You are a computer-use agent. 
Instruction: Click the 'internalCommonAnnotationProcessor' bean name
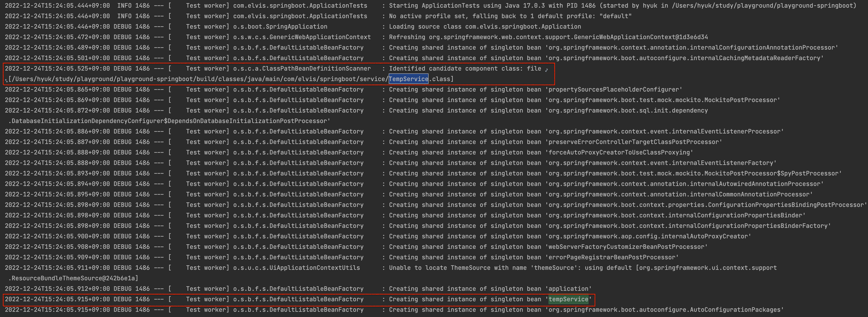click(x=750, y=194)
